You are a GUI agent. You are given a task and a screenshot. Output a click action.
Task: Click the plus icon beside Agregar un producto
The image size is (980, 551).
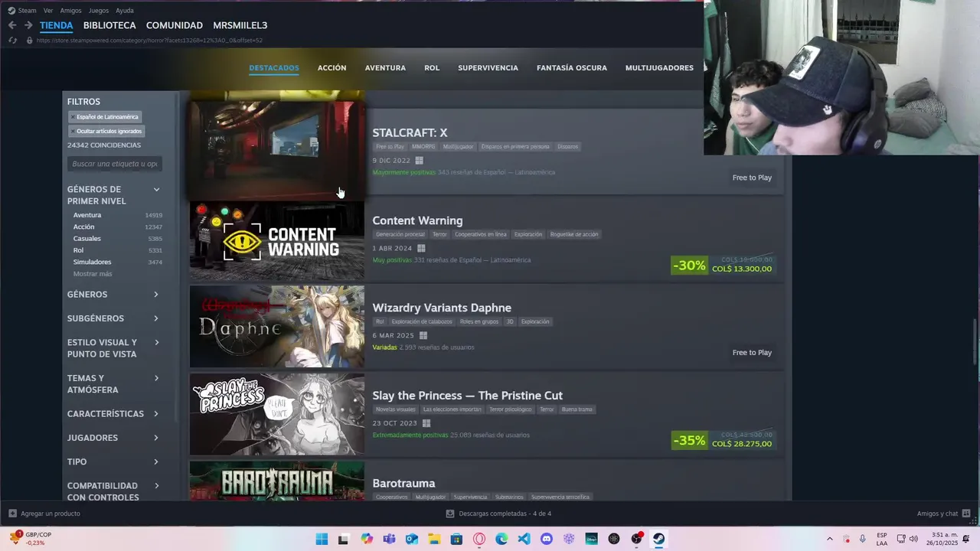12,514
